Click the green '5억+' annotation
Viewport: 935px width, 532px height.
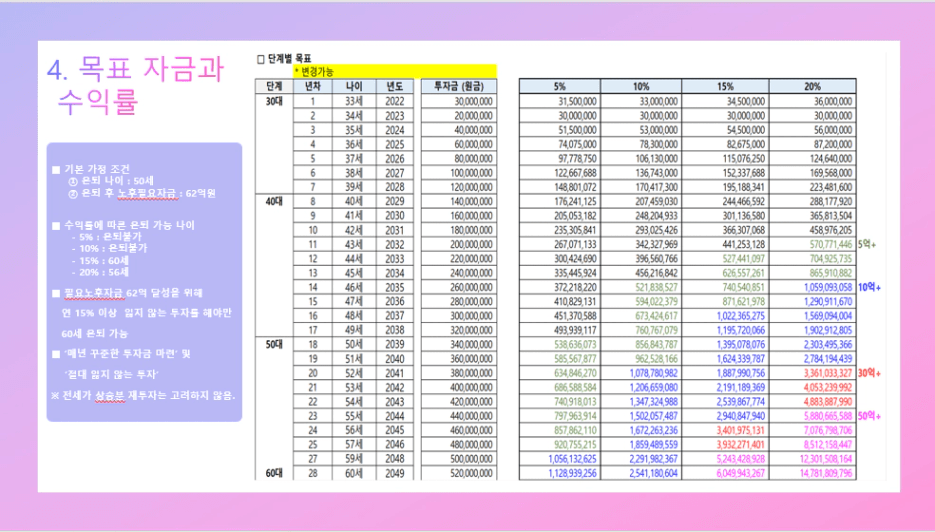pyautogui.click(x=867, y=243)
